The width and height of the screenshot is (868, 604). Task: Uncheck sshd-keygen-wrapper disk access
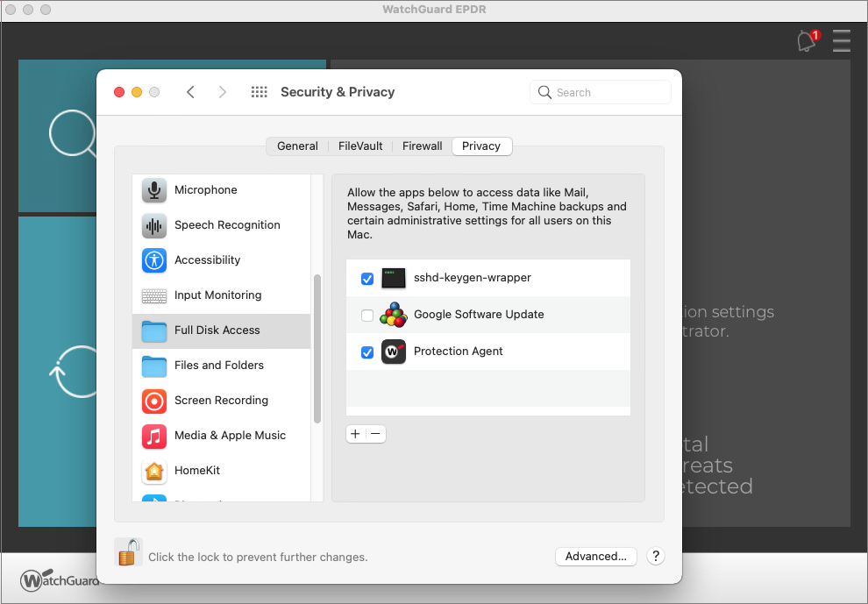pos(367,278)
